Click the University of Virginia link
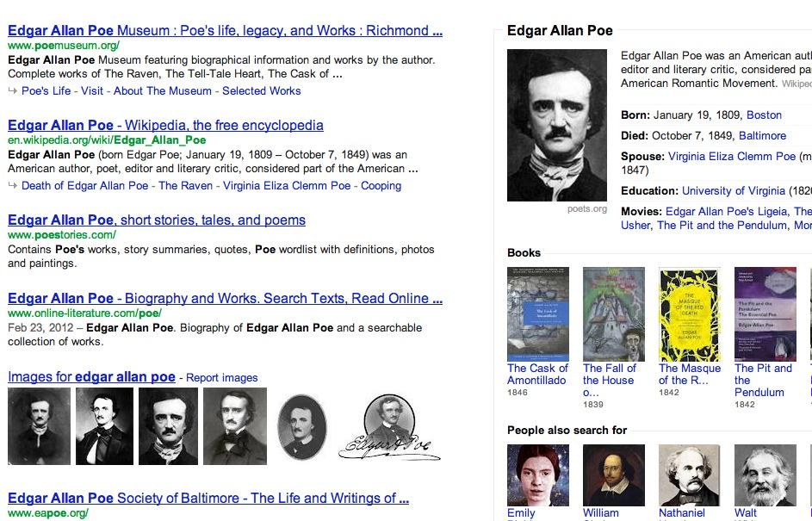Image resolution: width=812 pixels, height=521 pixels. pyautogui.click(x=734, y=190)
